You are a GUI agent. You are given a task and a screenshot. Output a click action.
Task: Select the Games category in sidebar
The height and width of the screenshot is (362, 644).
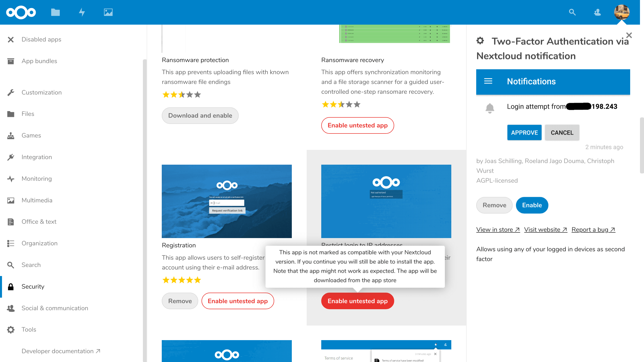pyautogui.click(x=31, y=135)
